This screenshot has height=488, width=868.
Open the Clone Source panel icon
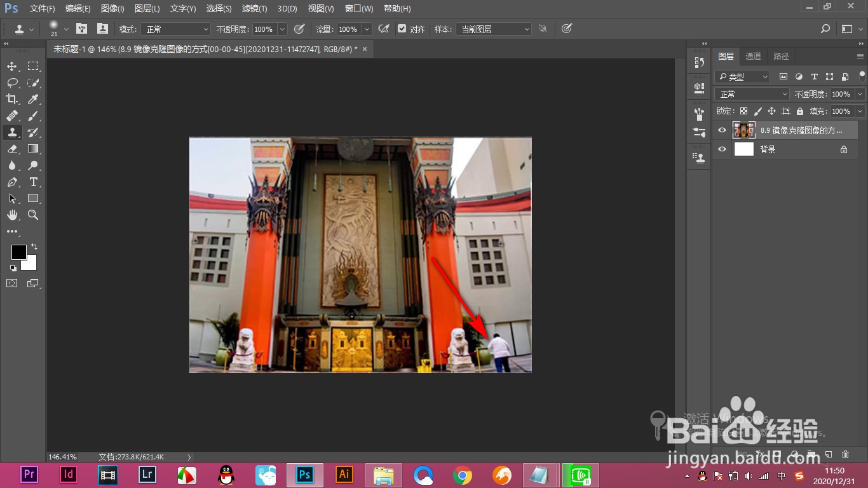pos(699,158)
